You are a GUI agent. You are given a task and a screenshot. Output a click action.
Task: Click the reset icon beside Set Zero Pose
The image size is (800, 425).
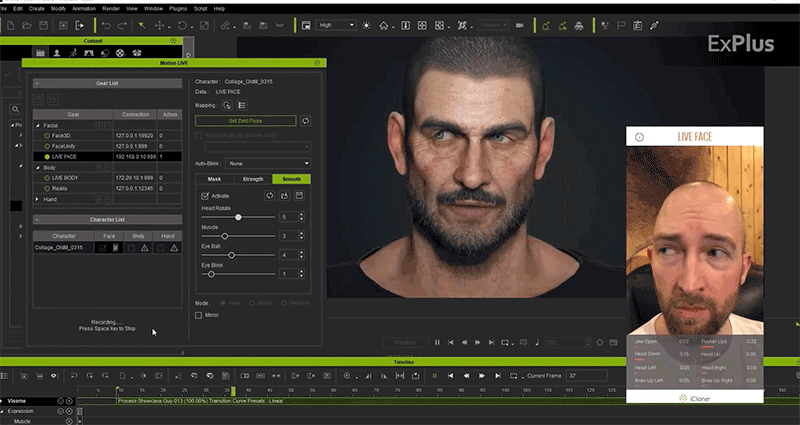click(x=305, y=121)
